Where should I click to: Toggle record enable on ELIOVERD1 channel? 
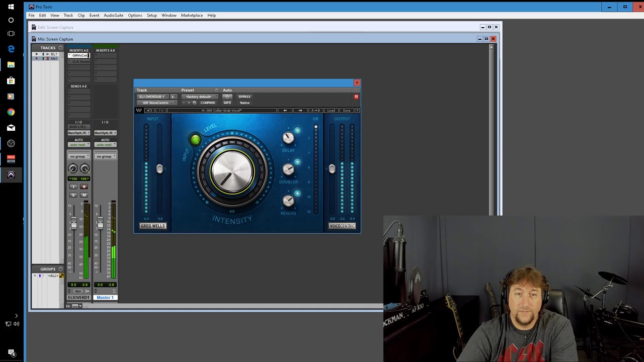(x=84, y=187)
